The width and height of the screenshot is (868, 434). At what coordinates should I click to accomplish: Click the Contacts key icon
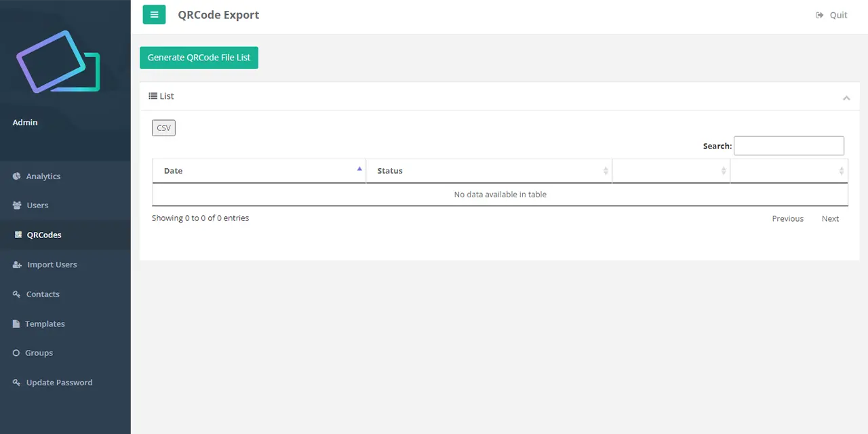[17, 294]
